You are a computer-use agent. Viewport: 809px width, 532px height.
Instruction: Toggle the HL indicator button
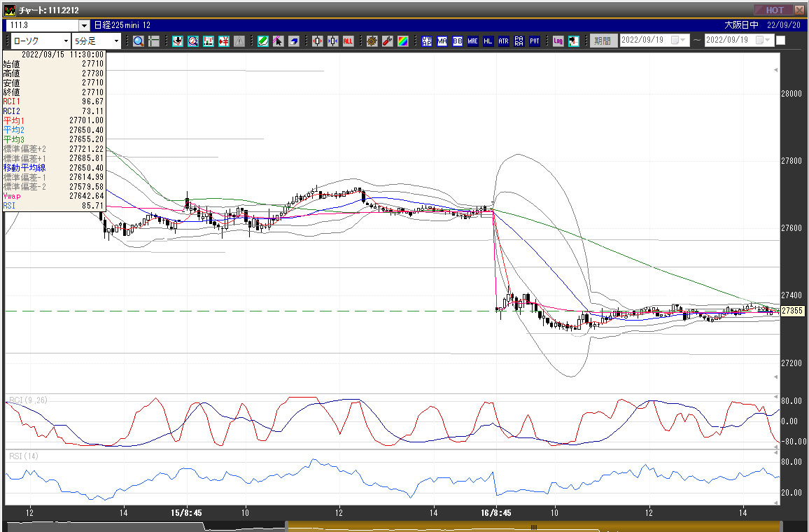click(488, 41)
